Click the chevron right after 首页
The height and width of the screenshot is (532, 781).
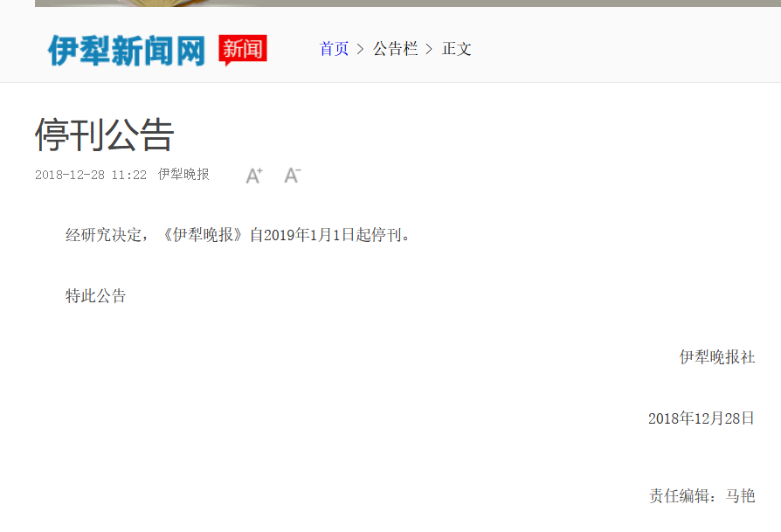coord(360,49)
